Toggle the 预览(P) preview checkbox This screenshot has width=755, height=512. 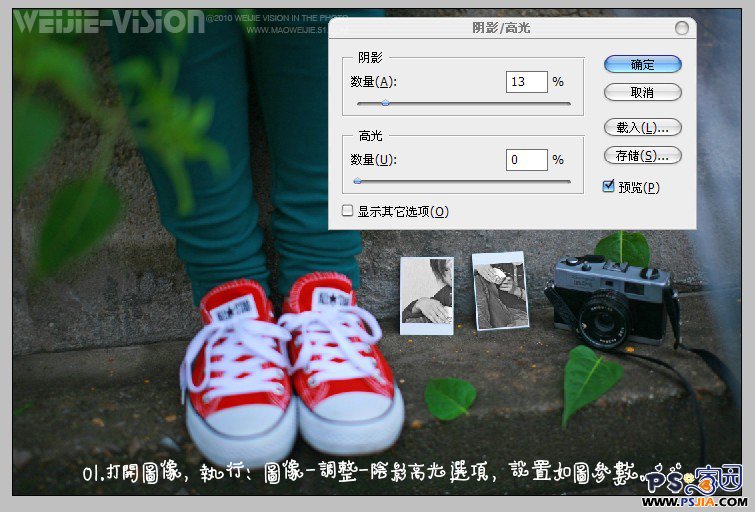pos(609,186)
